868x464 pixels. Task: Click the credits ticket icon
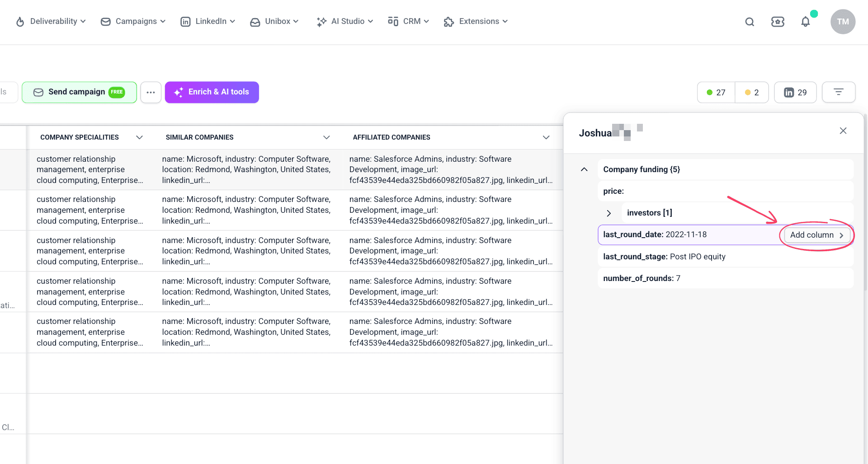(x=778, y=22)
